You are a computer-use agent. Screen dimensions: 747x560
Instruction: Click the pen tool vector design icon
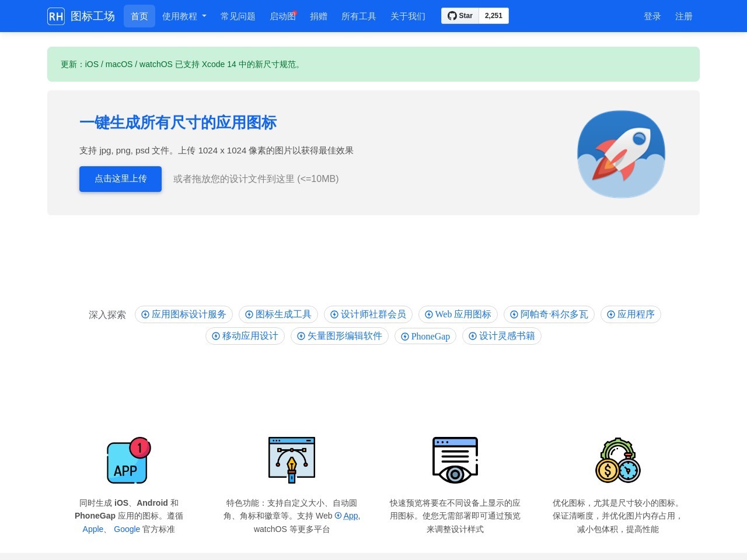[292, 460]
